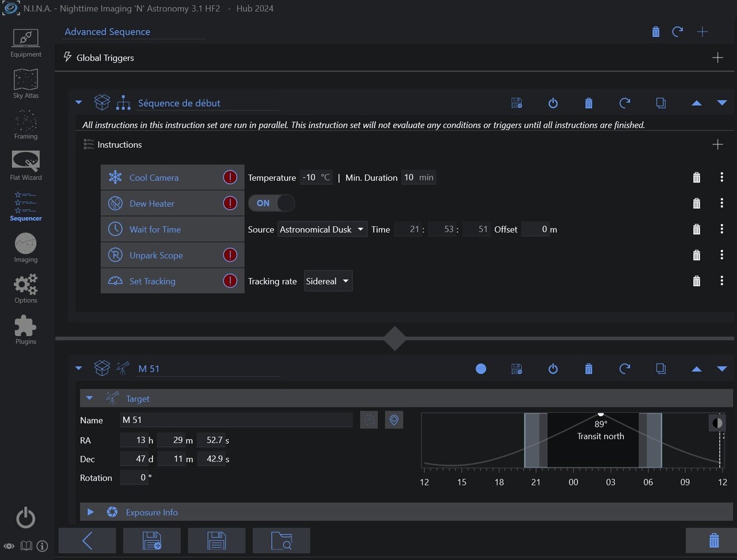Viewport: 737px width, 560px height.
Task: Switch to the Framing tab
Action: [x=26, y=125]
